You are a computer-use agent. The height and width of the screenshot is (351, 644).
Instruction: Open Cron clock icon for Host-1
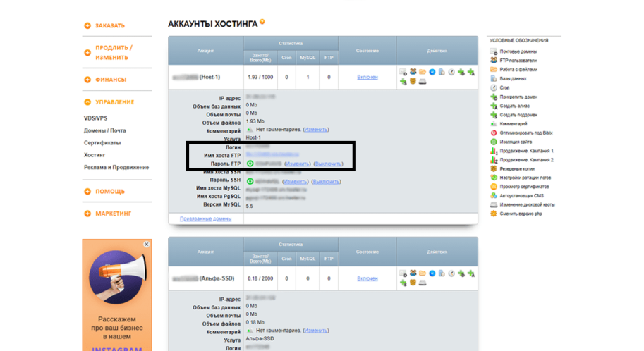point(451,72)
